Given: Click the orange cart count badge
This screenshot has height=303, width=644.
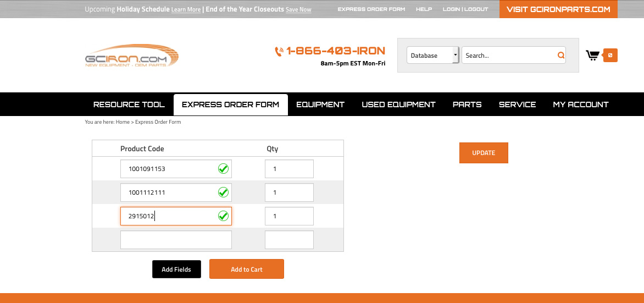Looking at the screenshot, I should point(610,55).
